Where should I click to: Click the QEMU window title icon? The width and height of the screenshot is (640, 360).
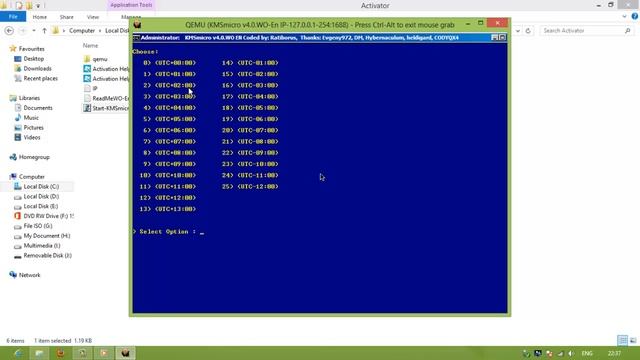coord(138,24)
